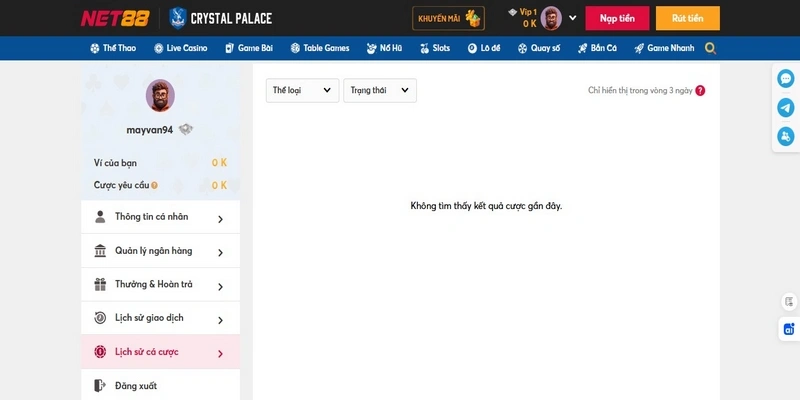The width and height of the screenshot is (800, 400).
Task: Open the Khuyến Mãi promotions button
Action: [x=448, y=18]
